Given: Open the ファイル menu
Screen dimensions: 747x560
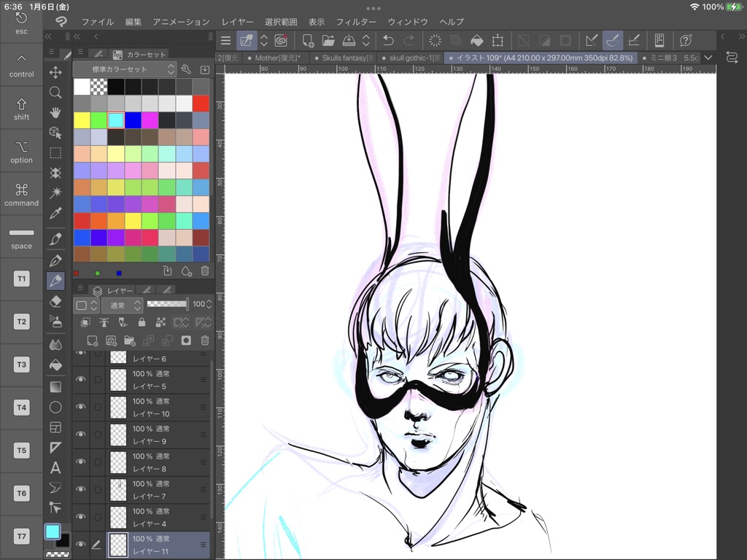Looking at the screenshot, I should click(x=98, y=22).
